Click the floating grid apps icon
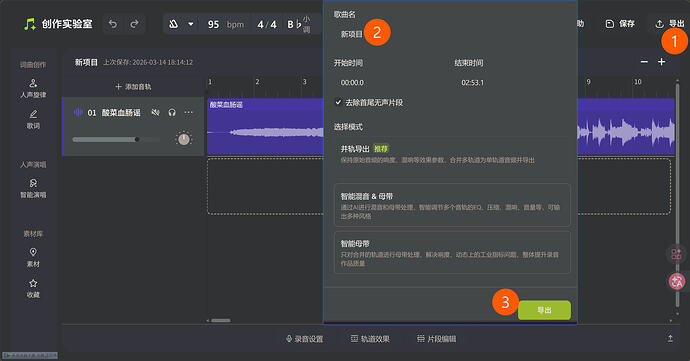This screenshot has height=361, width=690. click(x=676, y=254)
